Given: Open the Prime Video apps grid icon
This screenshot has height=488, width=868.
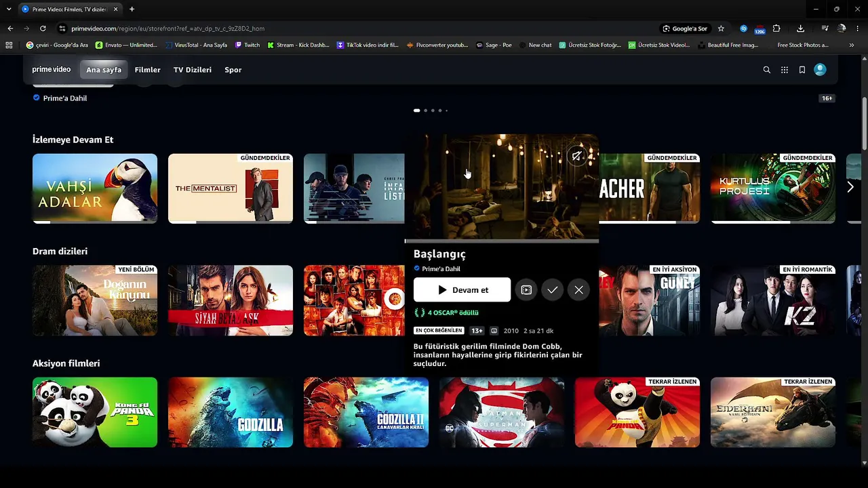Looking at the screenshot, I should [785, 70].
